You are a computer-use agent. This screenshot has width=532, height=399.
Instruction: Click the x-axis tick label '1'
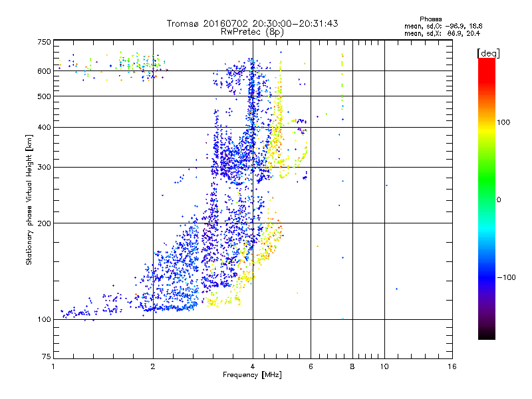click(x=53, y=366)
